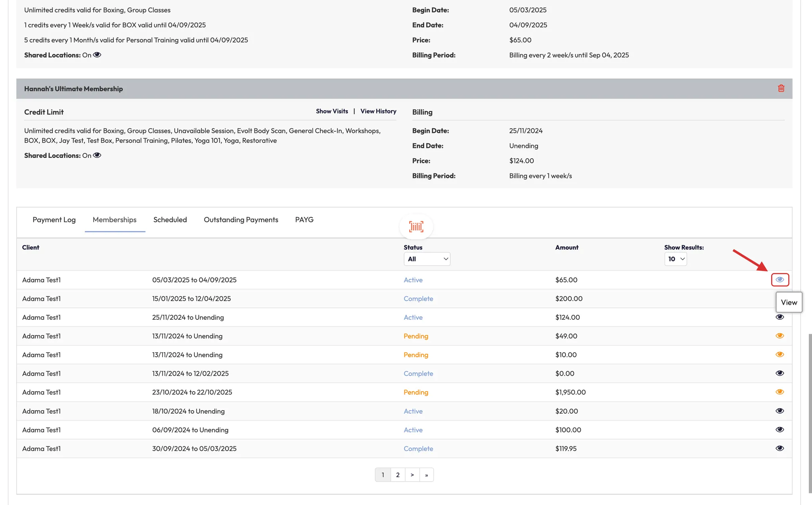View the $100.00 active membership eye icon

point(779,430)
